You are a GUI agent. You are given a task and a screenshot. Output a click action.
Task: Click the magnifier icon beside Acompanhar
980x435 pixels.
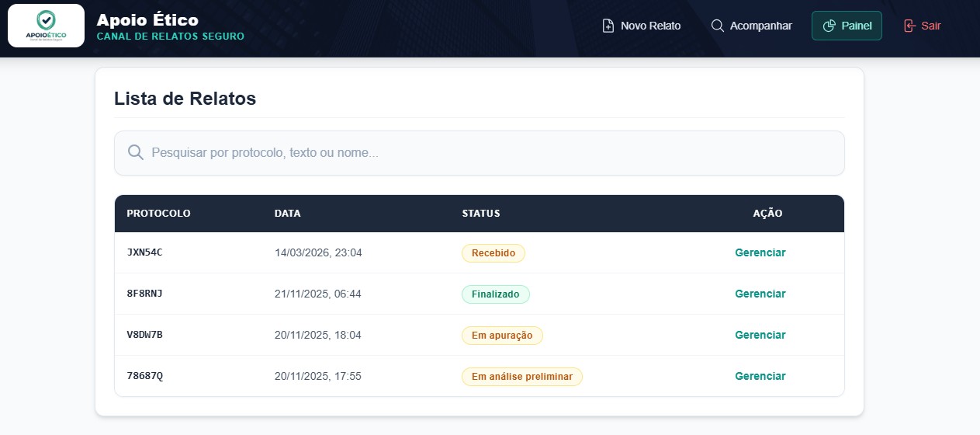(717, 26)
